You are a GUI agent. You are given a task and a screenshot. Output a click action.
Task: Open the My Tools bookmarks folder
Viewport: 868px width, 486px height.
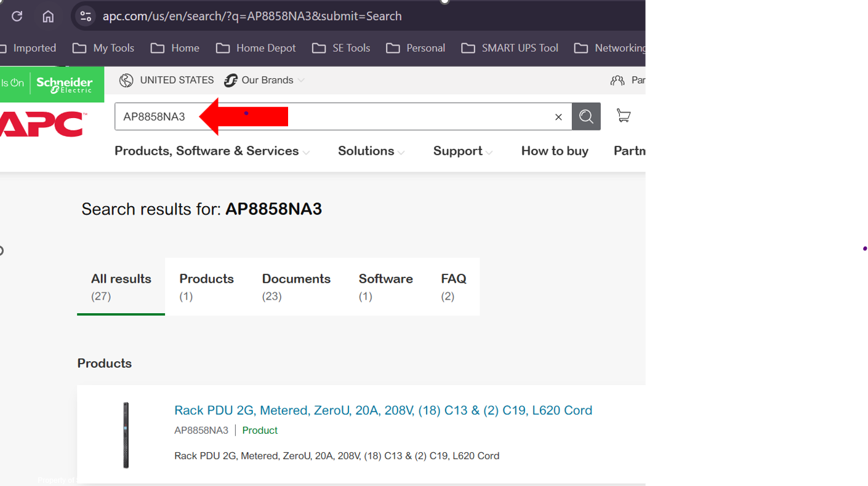pyautogui.click(x=103, y=48)
